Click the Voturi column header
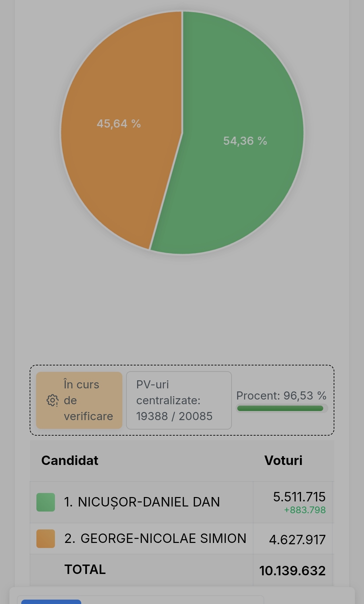Image resolution: width=364 pixels, height=604 pixels. click(x=283, y=461)
